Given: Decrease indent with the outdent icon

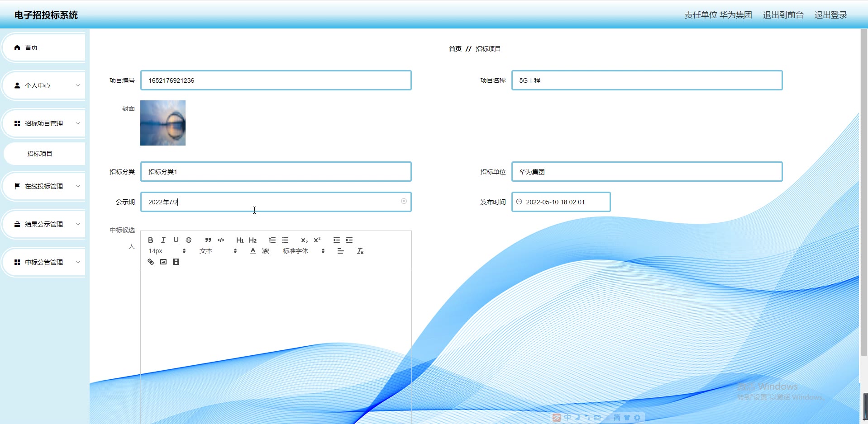Looking at the screenshot, I should [337, 240].
